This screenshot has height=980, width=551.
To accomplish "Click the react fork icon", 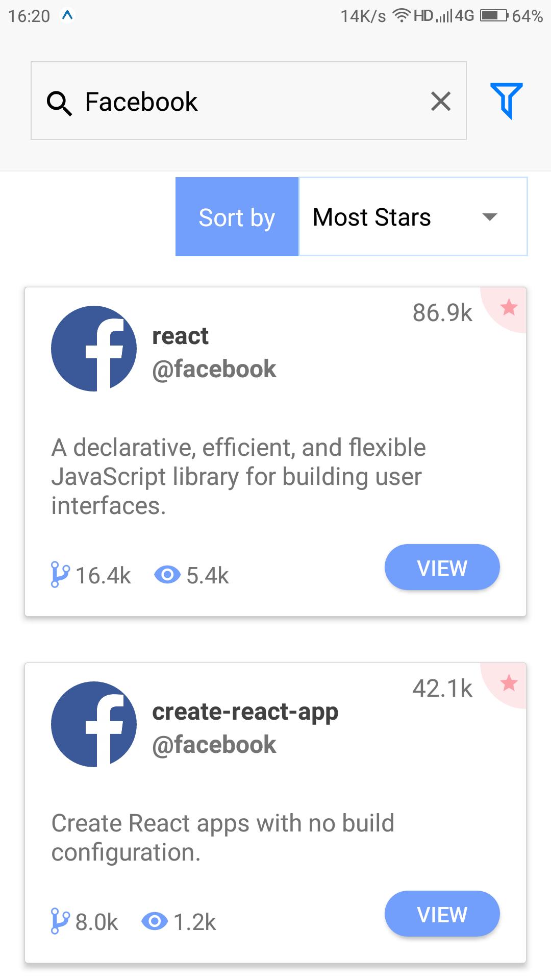I will 60,575.
